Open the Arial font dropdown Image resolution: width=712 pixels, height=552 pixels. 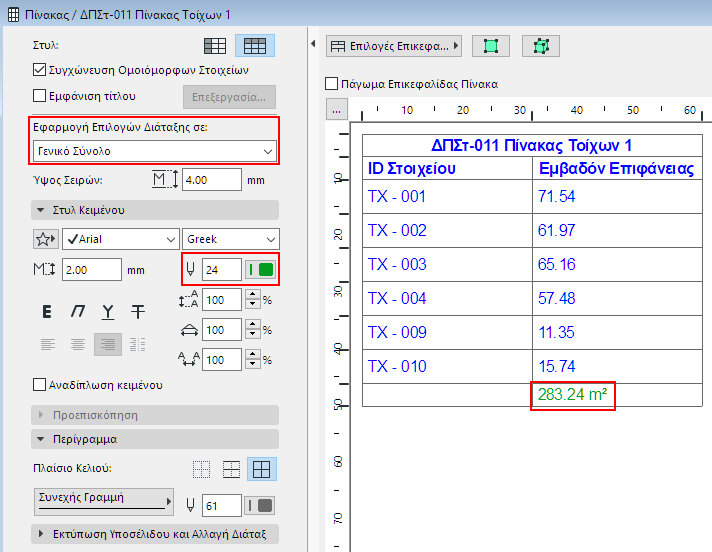point(121,239)
